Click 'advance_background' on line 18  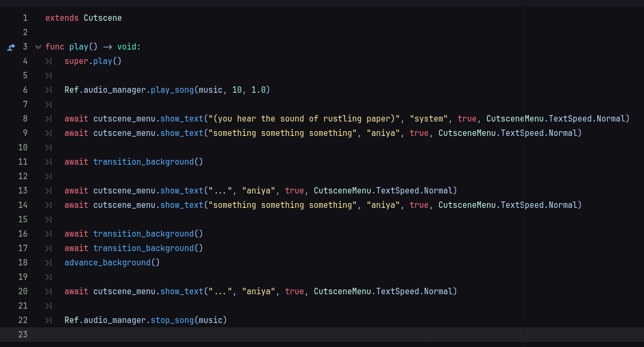107,263
